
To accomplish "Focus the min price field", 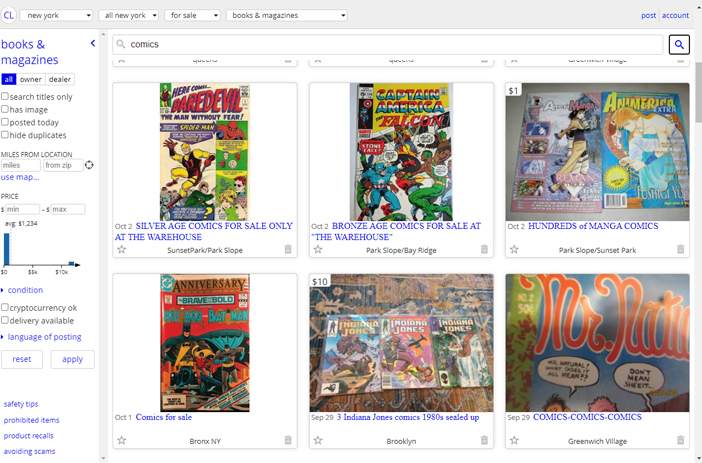I will click(22, 209).
